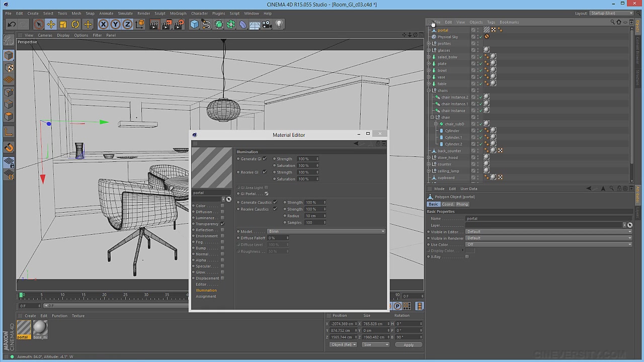Add a Cube primitive object
The width and height of the screenshot is (644, 362).
194,24
